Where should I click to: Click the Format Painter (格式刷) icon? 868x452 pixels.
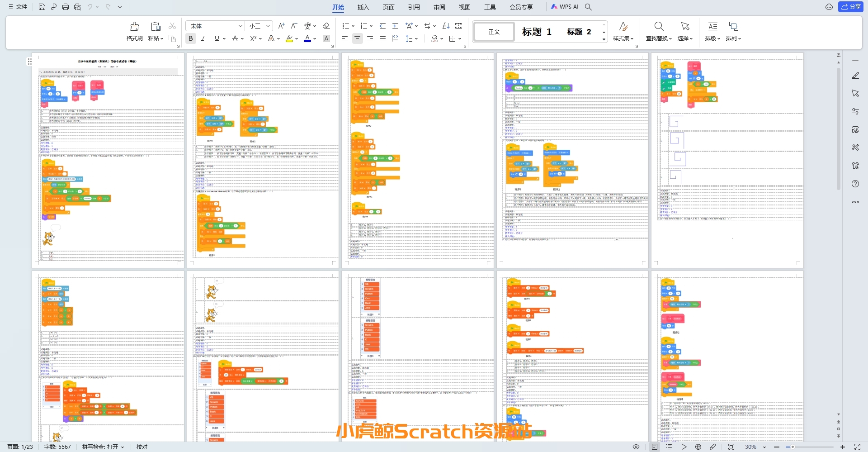(134, 27)
